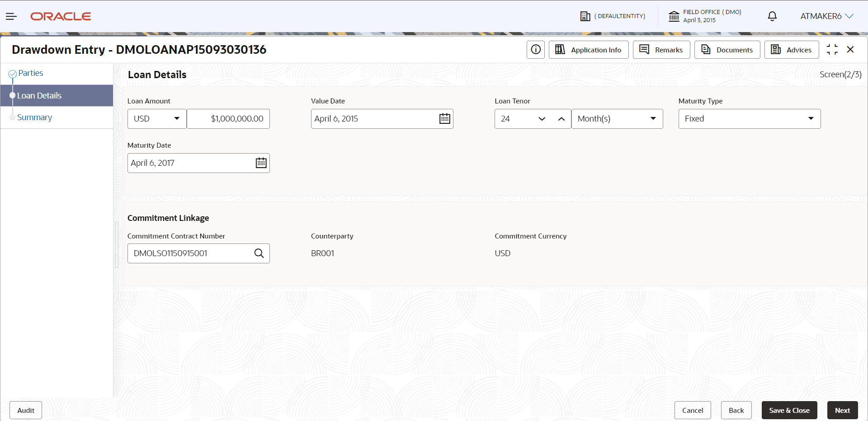
Task: Close the Drawdown Entry screen
Action: (850, 50)
